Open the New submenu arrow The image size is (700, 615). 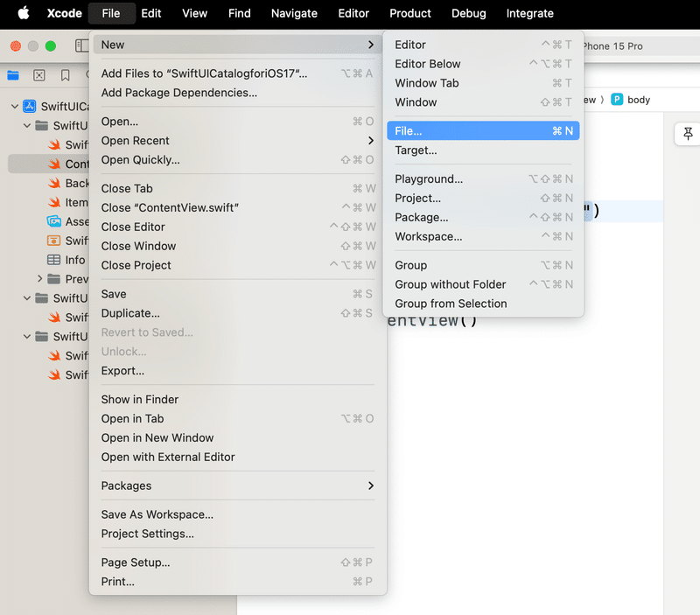(370, 45)
